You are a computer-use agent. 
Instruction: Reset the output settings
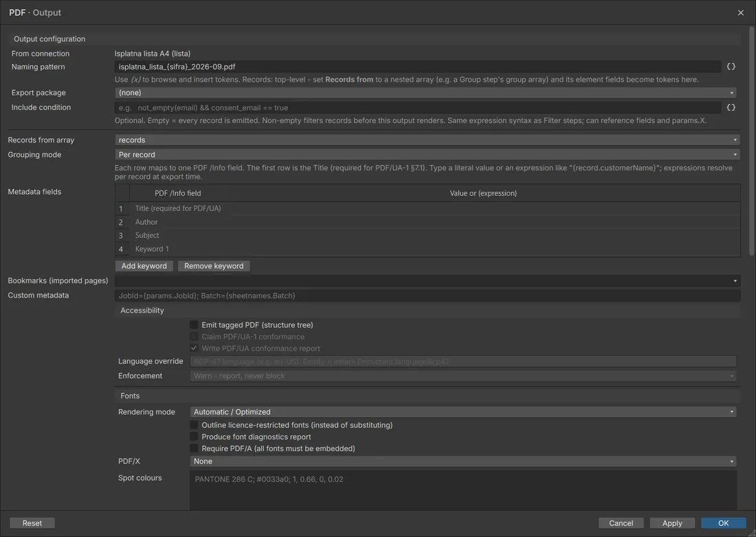coord(32,523)
